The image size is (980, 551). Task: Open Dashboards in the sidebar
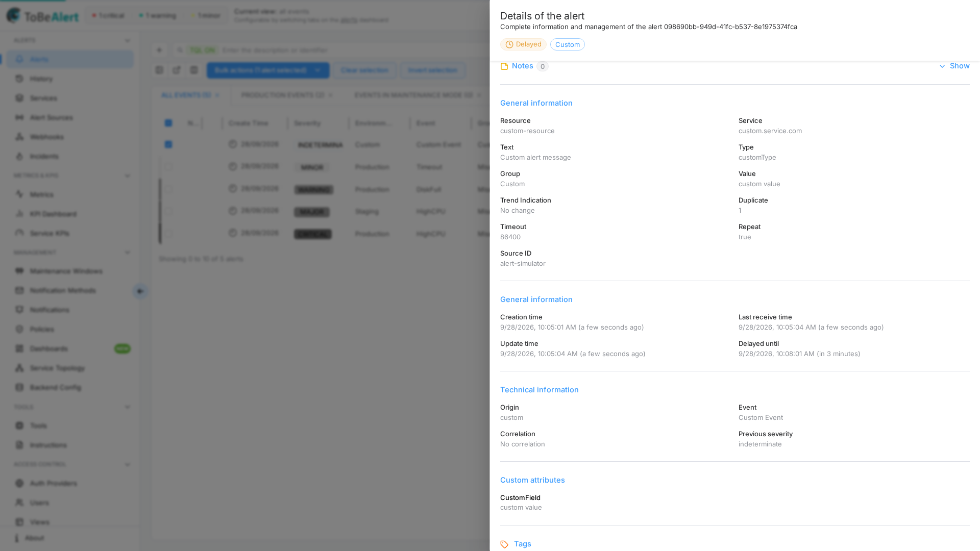(x=69, y=348)
